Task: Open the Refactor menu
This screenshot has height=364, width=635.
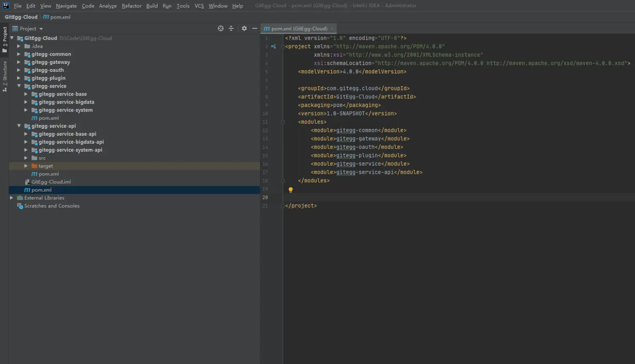Action: click(132, 6)
